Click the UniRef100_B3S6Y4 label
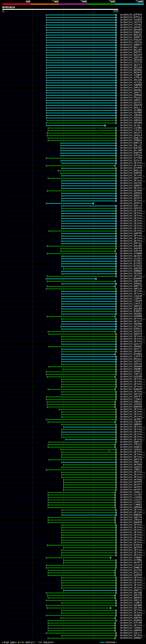 [131, 545]
